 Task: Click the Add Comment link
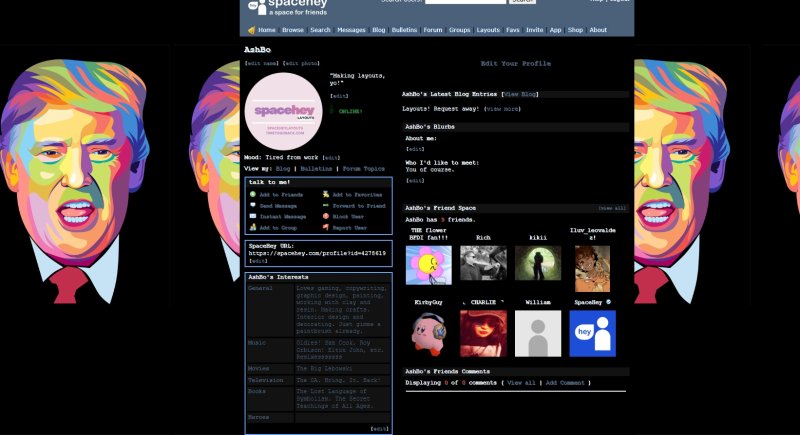566,382
